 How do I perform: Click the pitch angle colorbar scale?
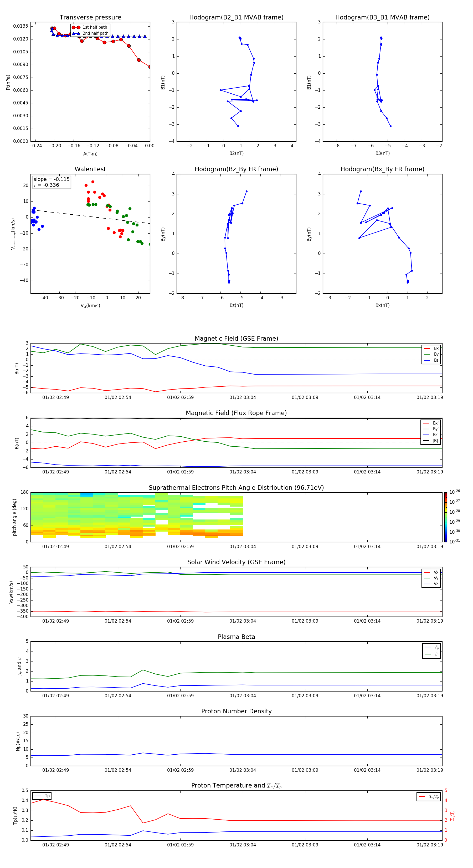click(446, 517)
